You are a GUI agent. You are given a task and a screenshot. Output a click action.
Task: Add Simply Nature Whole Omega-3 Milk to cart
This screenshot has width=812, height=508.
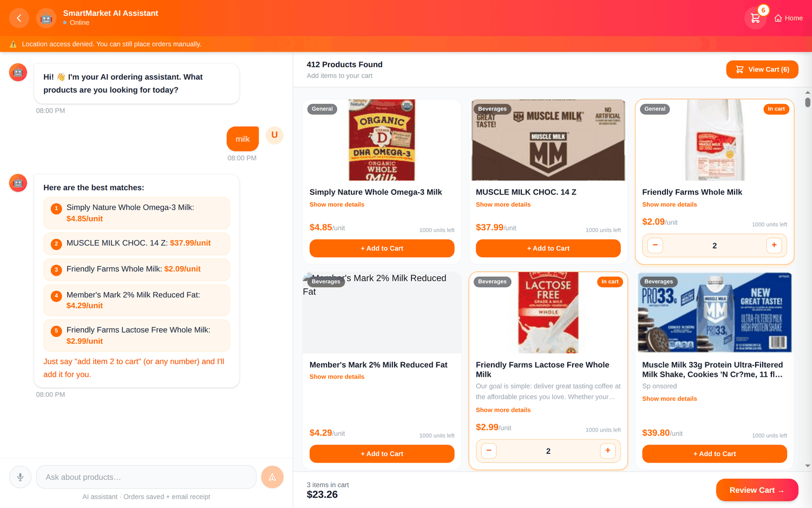[x=382, y=248]
